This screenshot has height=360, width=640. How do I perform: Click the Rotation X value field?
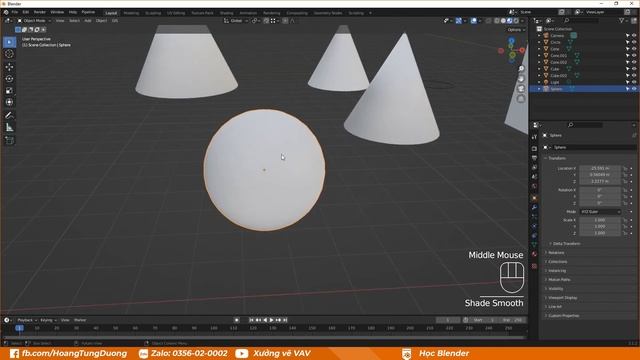(x=600, y=190)
